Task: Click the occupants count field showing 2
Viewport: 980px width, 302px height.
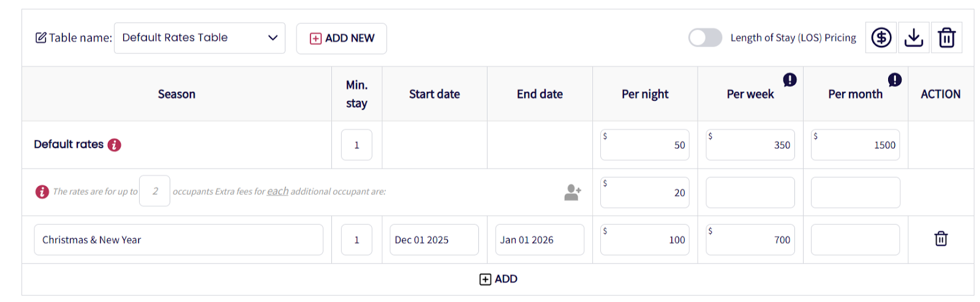Action: [x=154, y=191]
